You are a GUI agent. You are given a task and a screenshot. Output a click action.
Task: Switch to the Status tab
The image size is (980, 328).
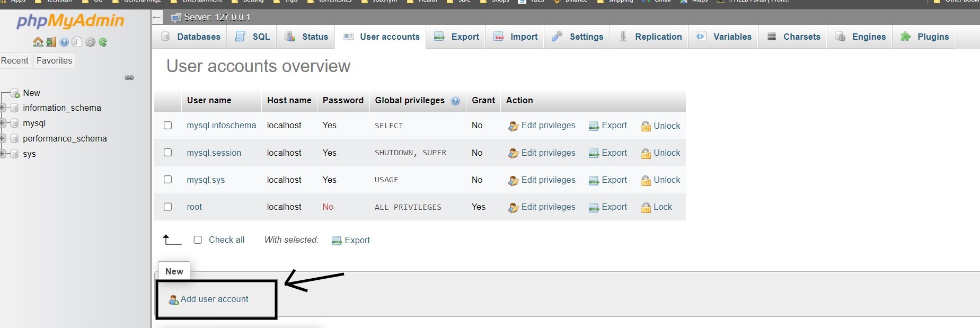[306, 37]
